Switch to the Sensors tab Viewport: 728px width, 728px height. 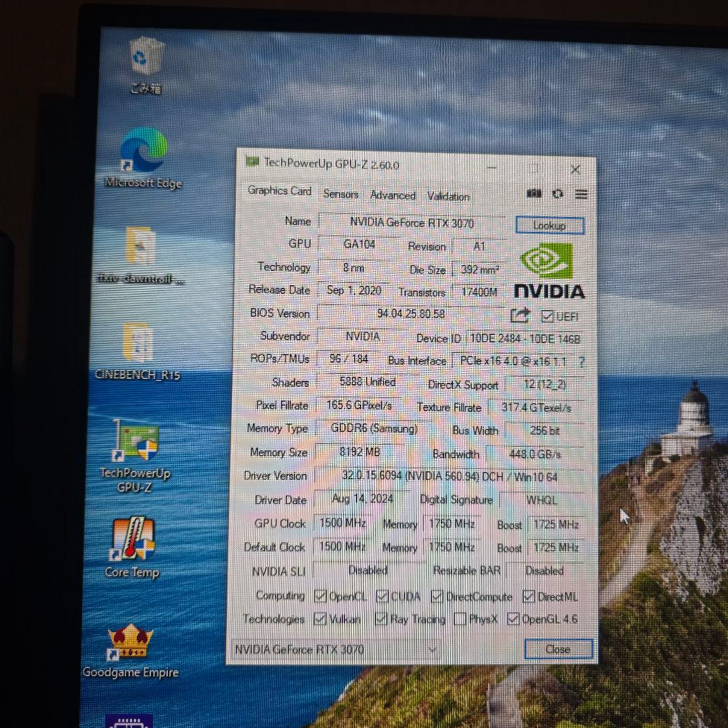point(340,194)
